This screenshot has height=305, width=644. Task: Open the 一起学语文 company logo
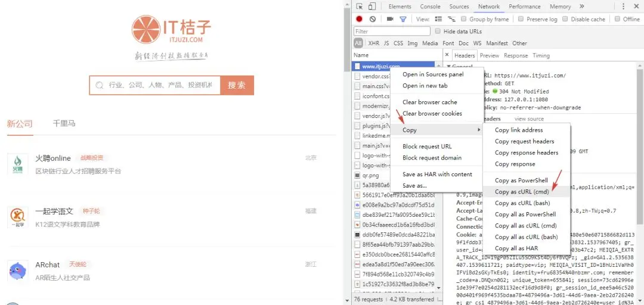pos(18,217)
